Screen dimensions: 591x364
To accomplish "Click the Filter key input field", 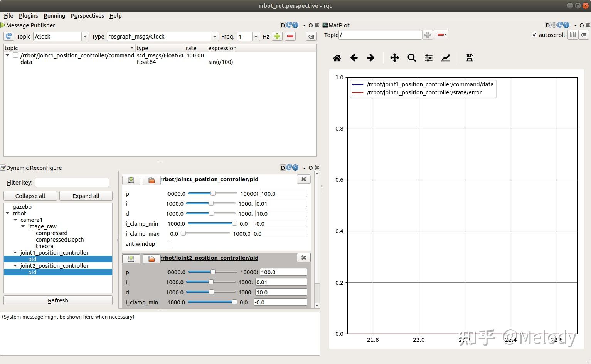I will pyautogui.click(x=72, y=183).
